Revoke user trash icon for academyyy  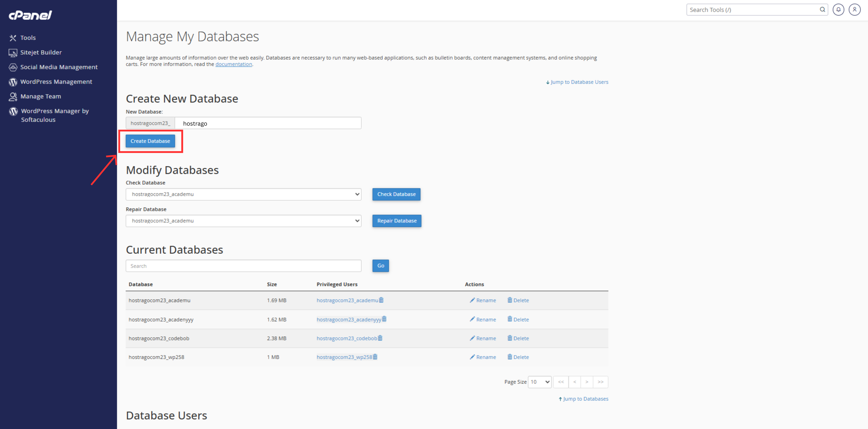(x=384, y=319)
